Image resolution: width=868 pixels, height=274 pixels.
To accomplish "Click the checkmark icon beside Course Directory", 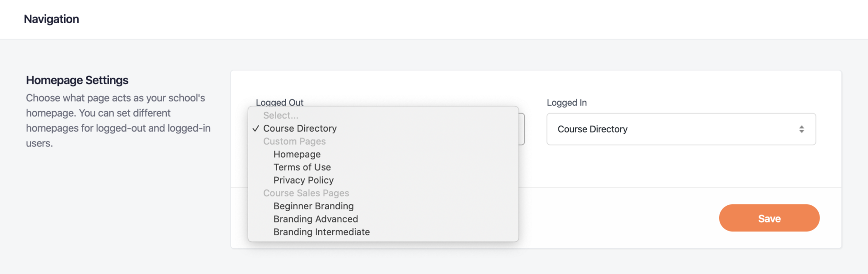I will pyautogui.click(x=256, y=128).
